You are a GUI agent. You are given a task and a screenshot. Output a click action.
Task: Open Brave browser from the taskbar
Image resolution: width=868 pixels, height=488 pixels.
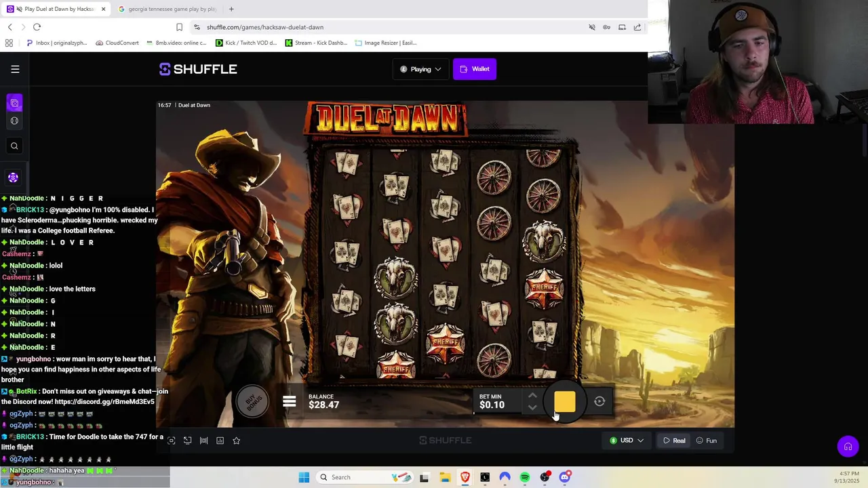pos(465,477)
